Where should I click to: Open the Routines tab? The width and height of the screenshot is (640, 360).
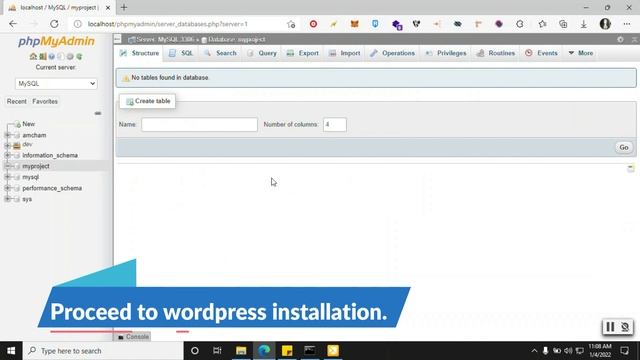[496, 53]
